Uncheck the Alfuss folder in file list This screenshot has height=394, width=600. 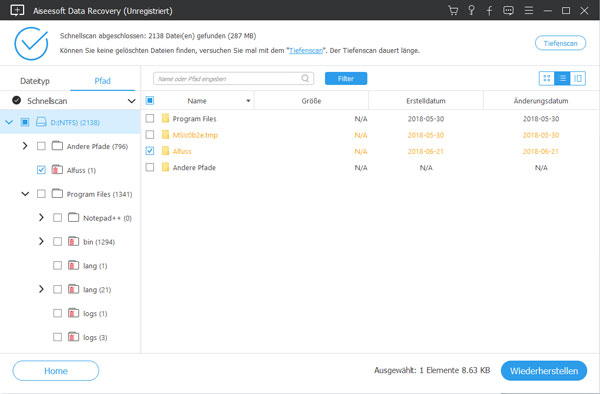pyautogui.click(x=150, y=151)
